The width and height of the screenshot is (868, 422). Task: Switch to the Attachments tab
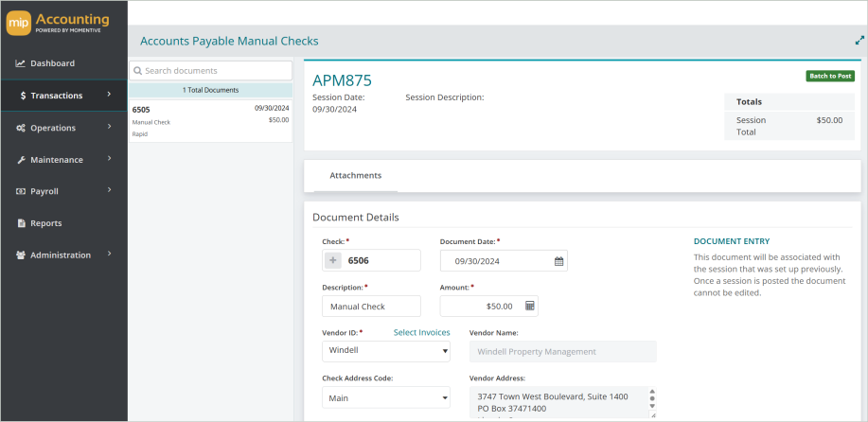(355, 176)
